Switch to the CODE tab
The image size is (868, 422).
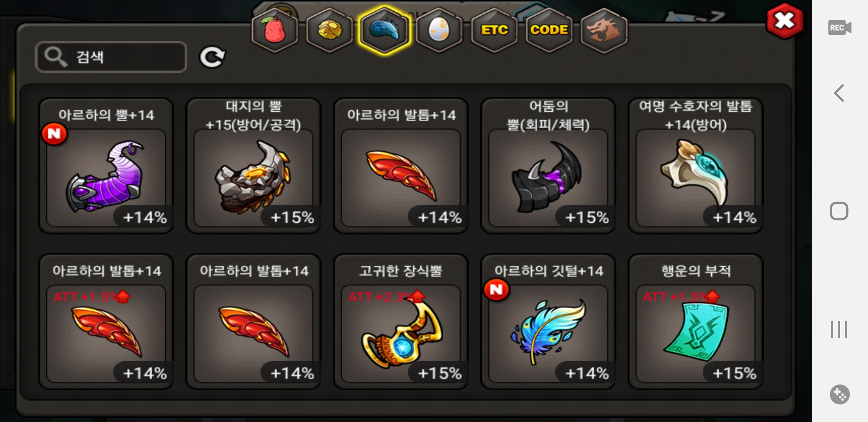(549, 30)
